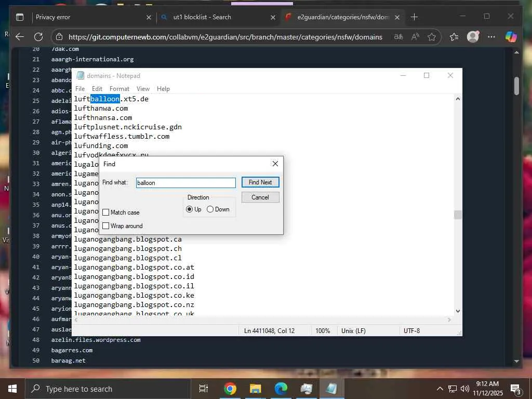Open volume control in tray
Screen dimensions: 532x399
point(465,389)
